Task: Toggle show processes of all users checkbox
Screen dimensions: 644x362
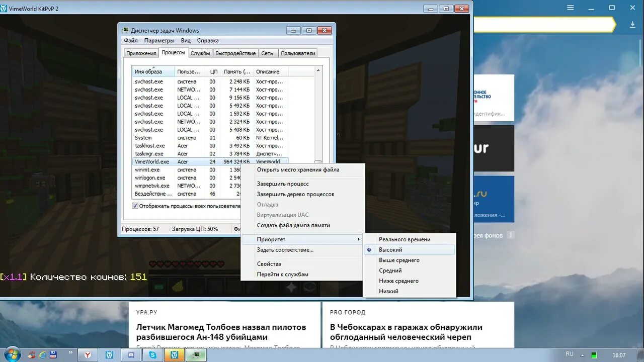Action: click(x=135, y=206)
